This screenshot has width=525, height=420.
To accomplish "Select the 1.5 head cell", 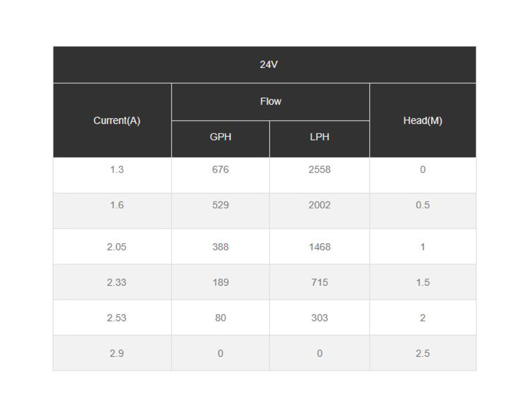I will click(423, 282).
